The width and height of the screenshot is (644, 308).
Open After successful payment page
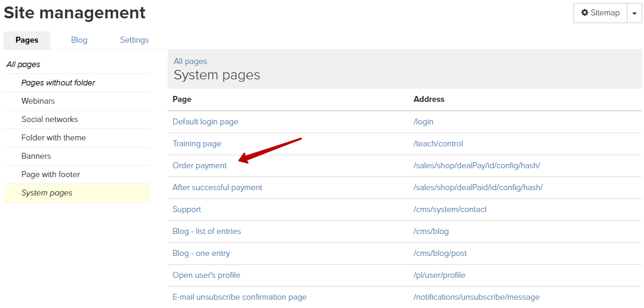pos(217,188)
